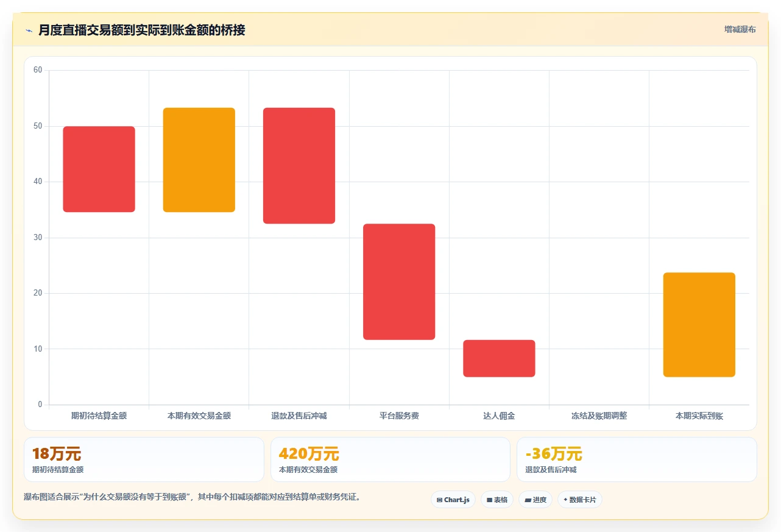Image resolution: width=781 pixels, height=532 pixels.
Task: Click x-axis label 冻结及账期调整
Action: click(599, 416)
